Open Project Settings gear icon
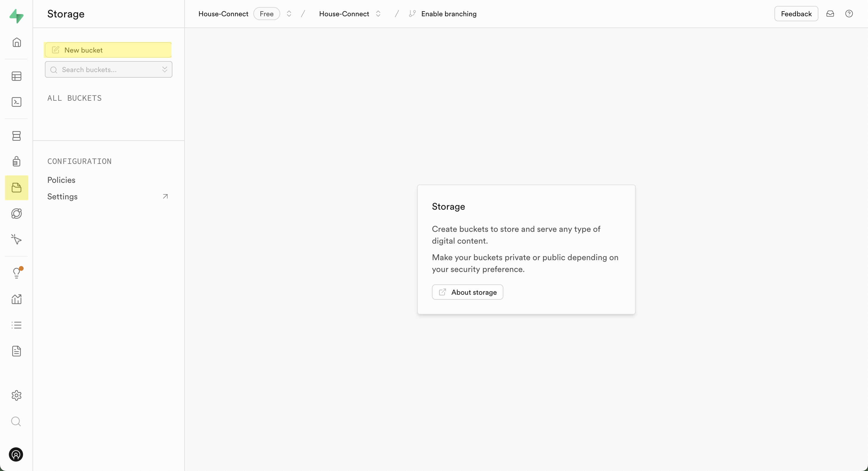868x471 pixels. [x=17, y=395]
